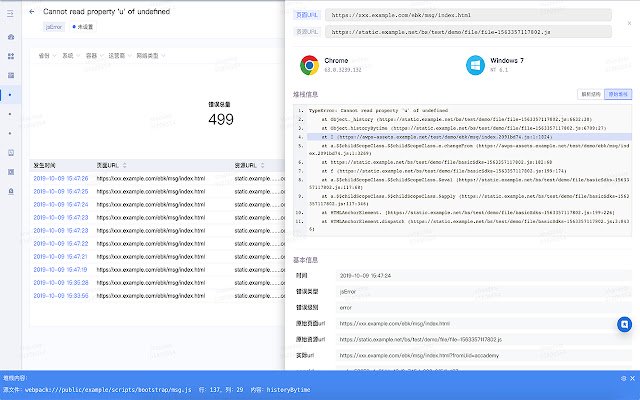Open the first filter dropdown (省份)

(x=47, y=56)
